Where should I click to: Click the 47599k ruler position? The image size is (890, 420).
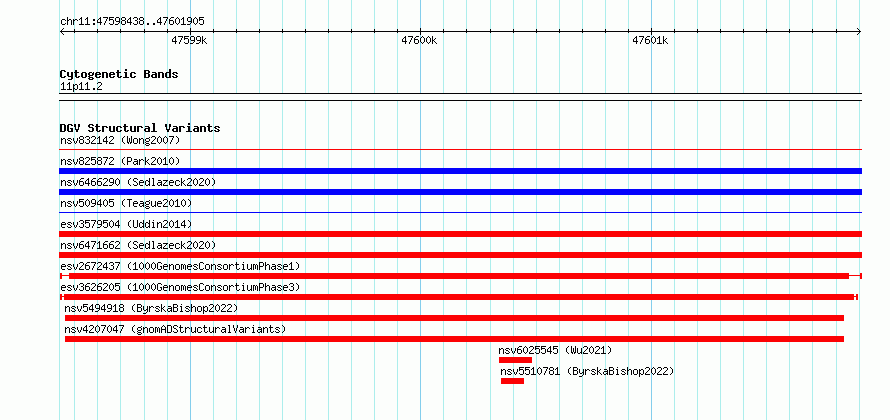[189, 40]
